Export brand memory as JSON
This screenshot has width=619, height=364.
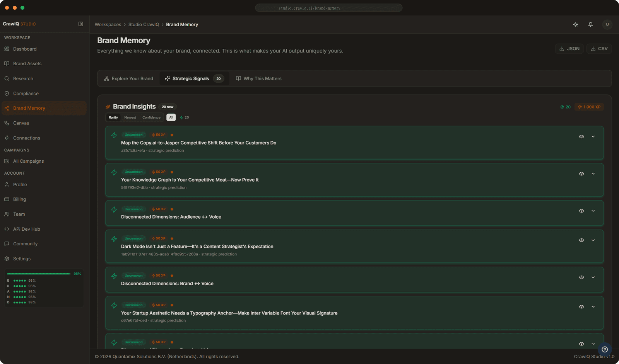[x=569, y=49]
